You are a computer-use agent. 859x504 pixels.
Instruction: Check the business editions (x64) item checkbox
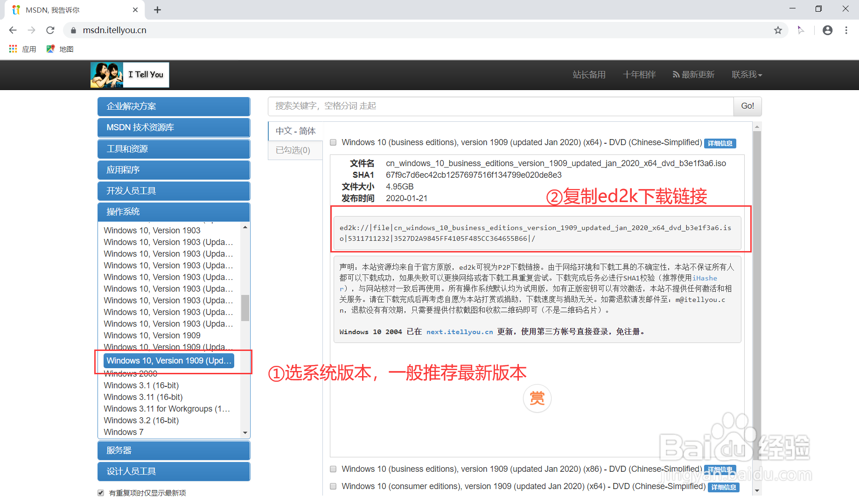(x=333, y=142)
